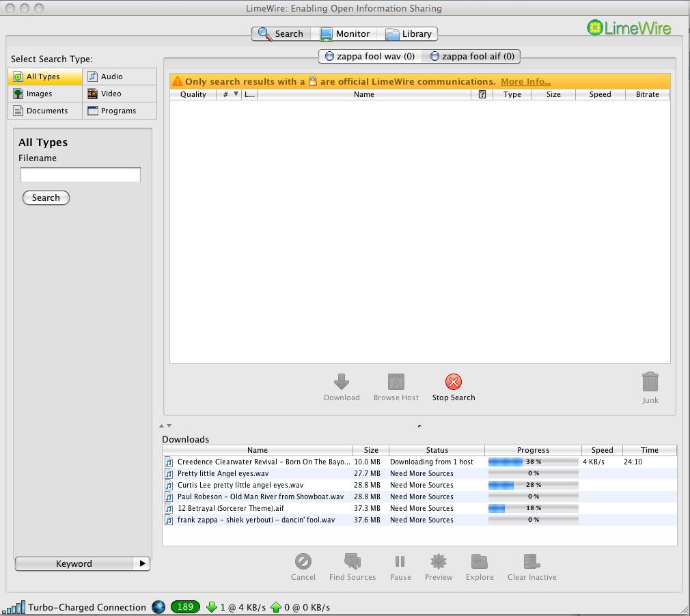The height and width of the screenshot is (616, 690).
Task: Click the Search button under Filename
Action: tap(46, 197)
